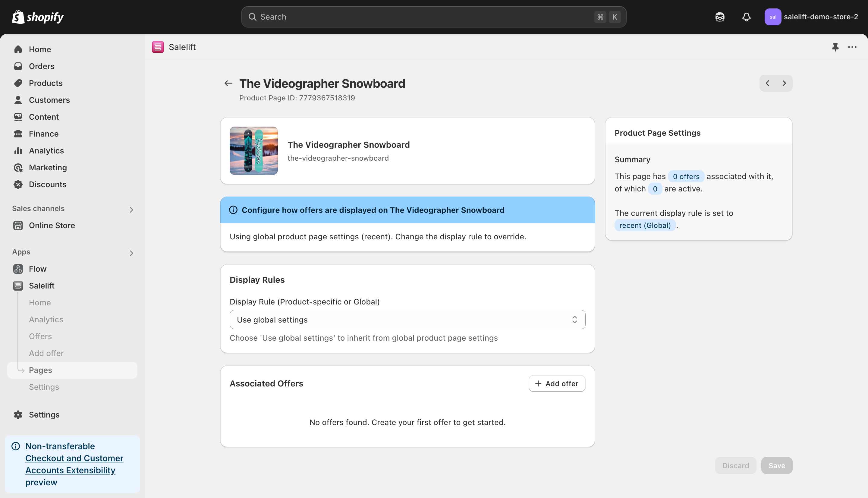Click the Associated Offers heading

[266, 383]
